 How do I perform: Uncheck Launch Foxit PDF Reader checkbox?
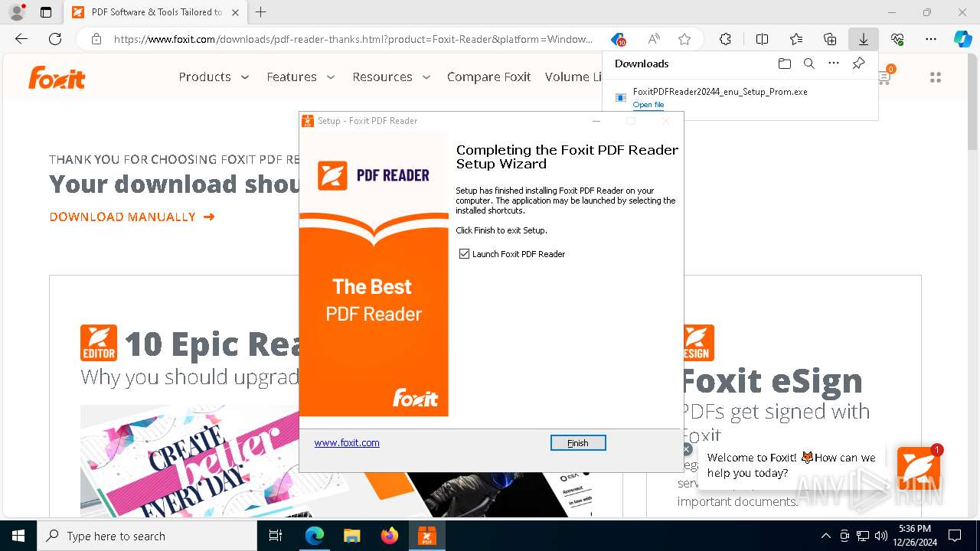point(464,254)
